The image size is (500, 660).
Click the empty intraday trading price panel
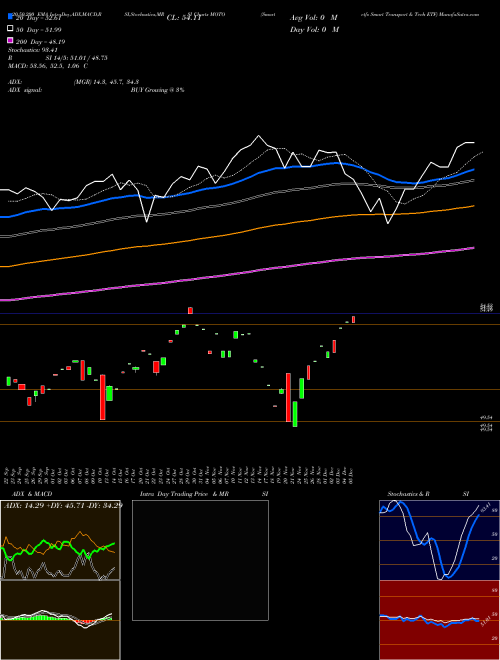[200, 560]
